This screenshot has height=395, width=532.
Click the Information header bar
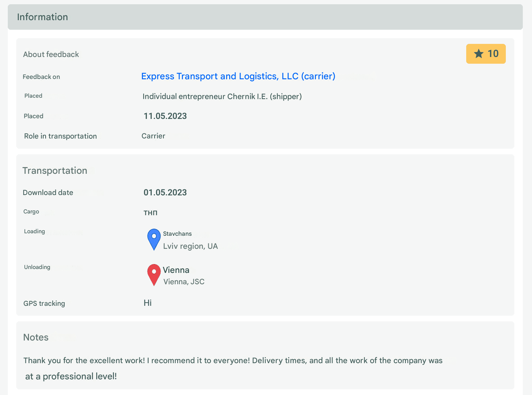(265, 17)
